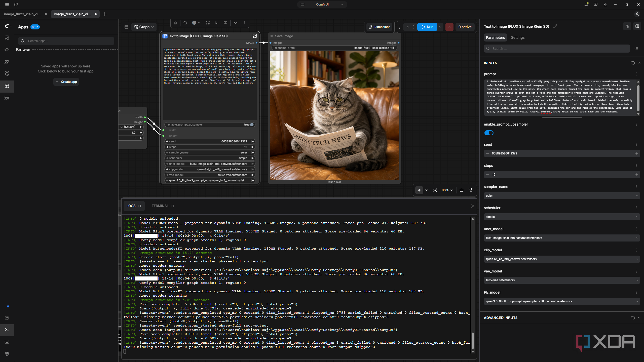Click the node info icon in toolbar
This screenshot has height=362, width=644.
pos(185,23)
